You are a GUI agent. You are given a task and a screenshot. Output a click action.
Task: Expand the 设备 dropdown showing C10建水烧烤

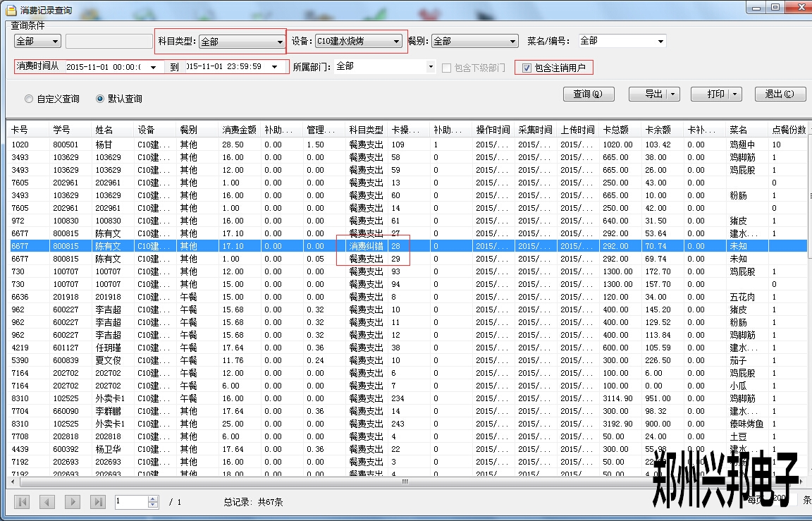point(396,42)
